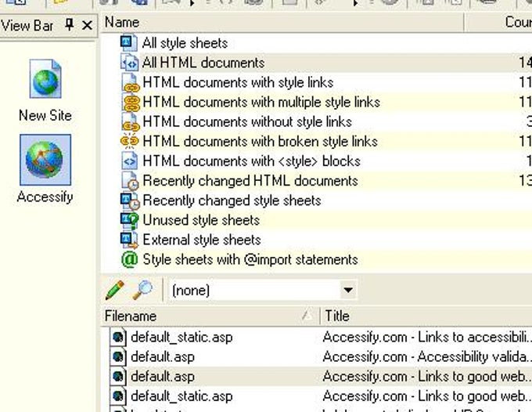This screenshot has height=412, width=532.
Task: Pin the View Bar panel
Action: click(x=70, y=25)
